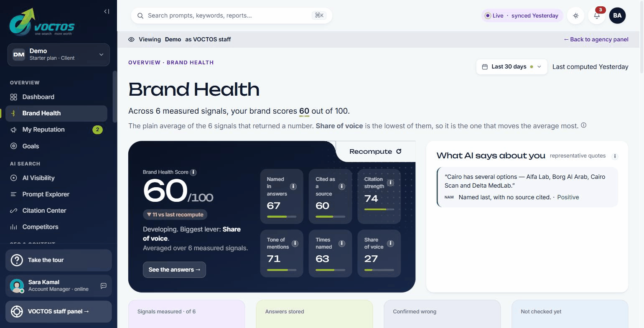Click the Named in answers progress bar
644x328 pixels.
tap(282, 217)
